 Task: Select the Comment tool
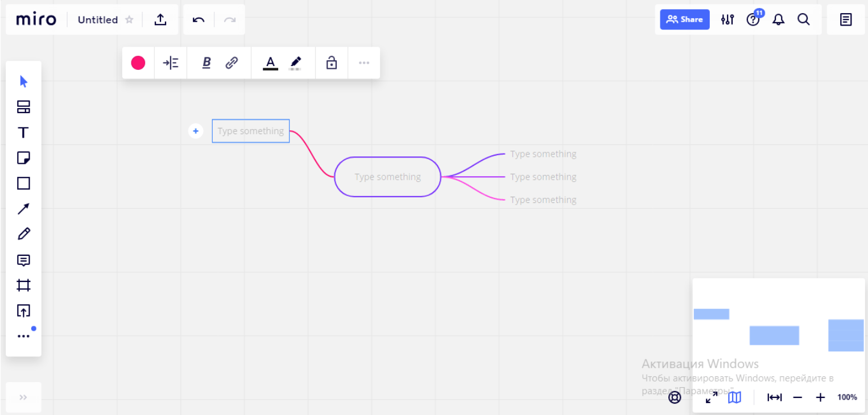coord(23,260)
